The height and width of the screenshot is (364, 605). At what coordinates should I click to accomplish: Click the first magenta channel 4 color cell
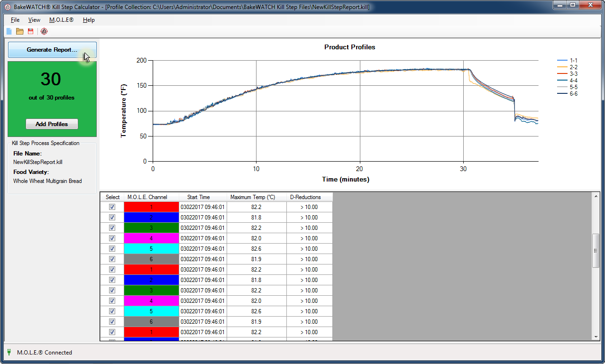151,238
